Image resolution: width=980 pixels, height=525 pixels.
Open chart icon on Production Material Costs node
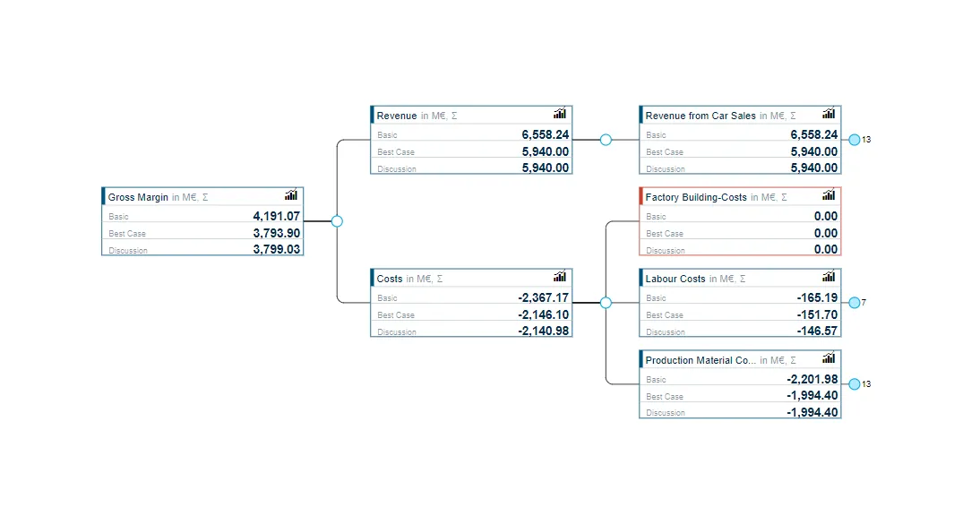click(829, 358)
